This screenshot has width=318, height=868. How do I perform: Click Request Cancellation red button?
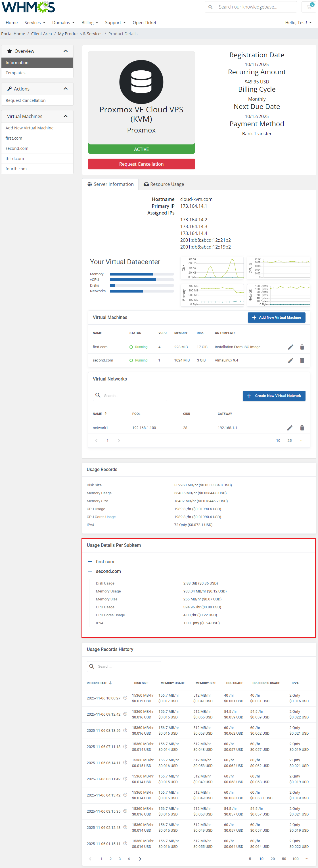(x=141, y=164)
